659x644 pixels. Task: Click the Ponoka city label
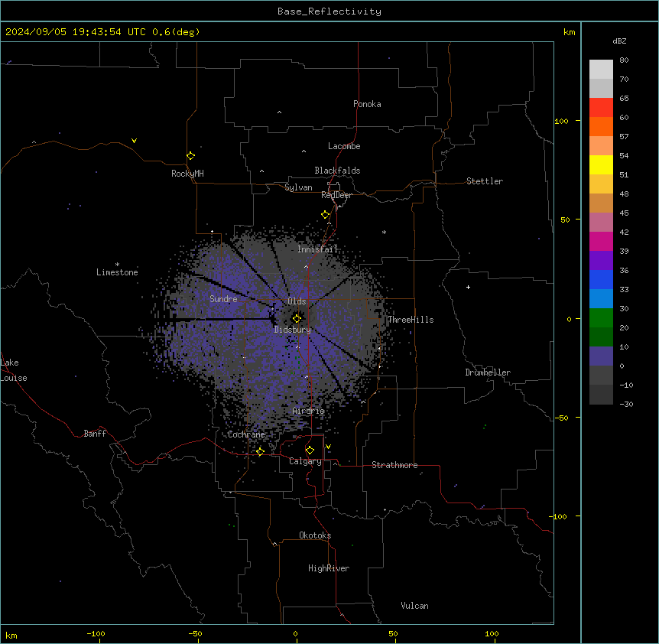367,104
